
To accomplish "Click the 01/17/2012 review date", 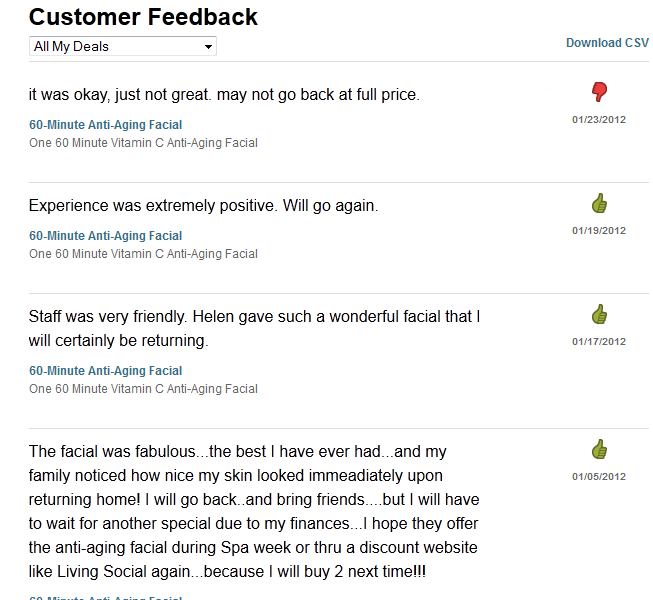I will 599,341.
